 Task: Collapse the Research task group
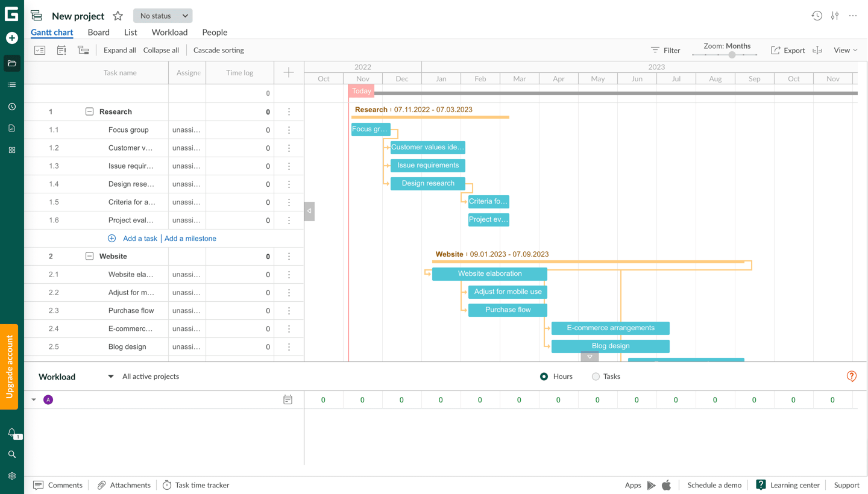coord(89,111)
